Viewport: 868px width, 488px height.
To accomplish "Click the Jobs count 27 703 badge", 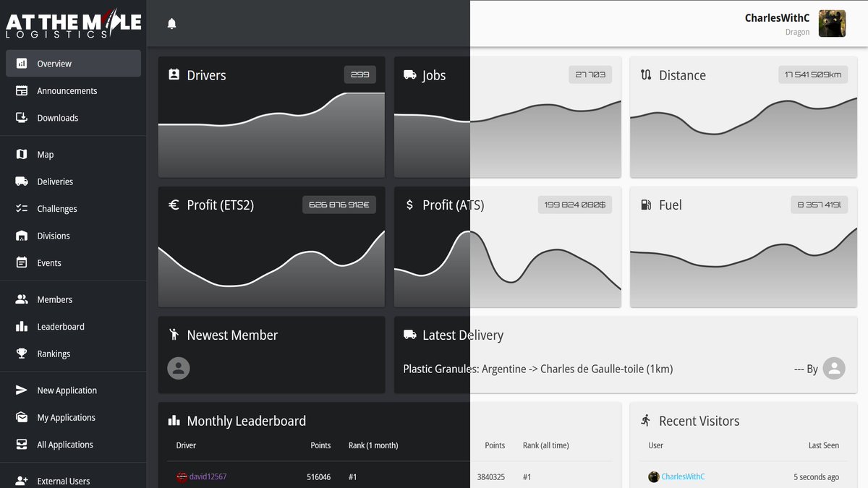I will point(590,74).
